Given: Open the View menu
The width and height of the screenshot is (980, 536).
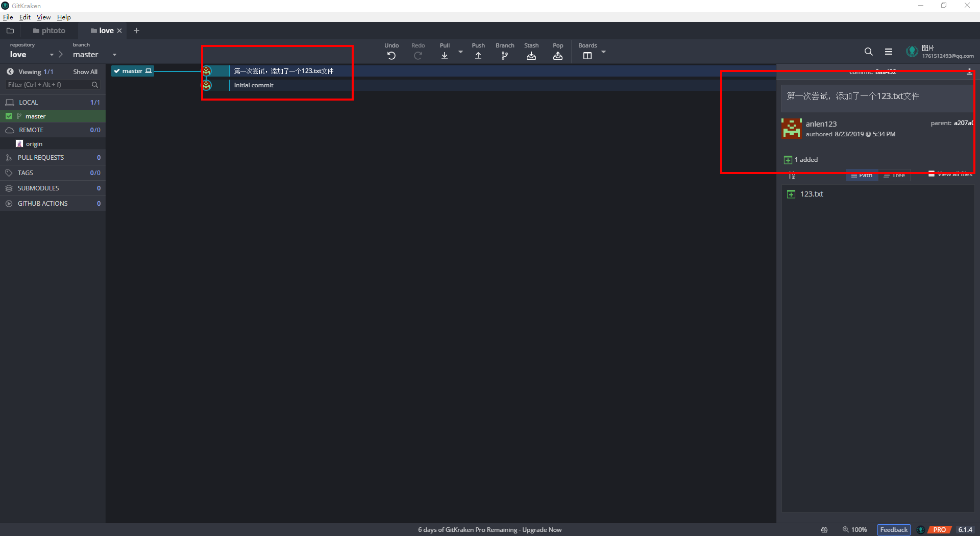Looking at the screenshot, I should tap(43, 17).
